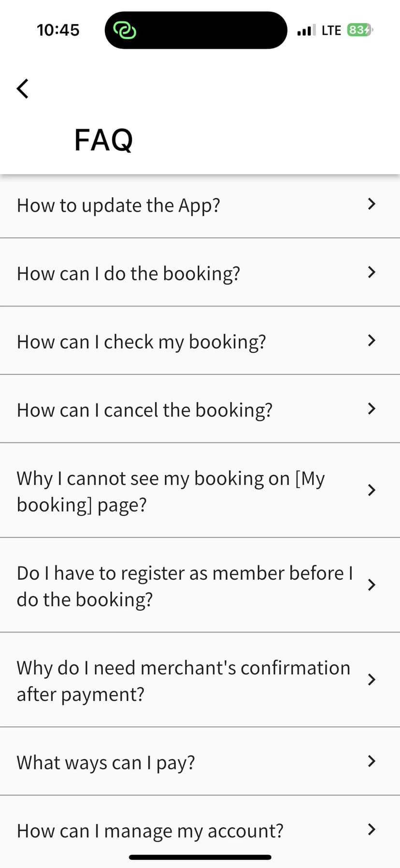Open 'How to update the App?' question
400x868 pixels.
click(x=119, y=206)
